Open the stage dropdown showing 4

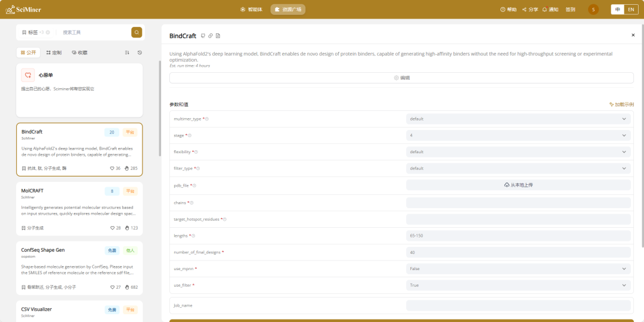tap(518, 135)
